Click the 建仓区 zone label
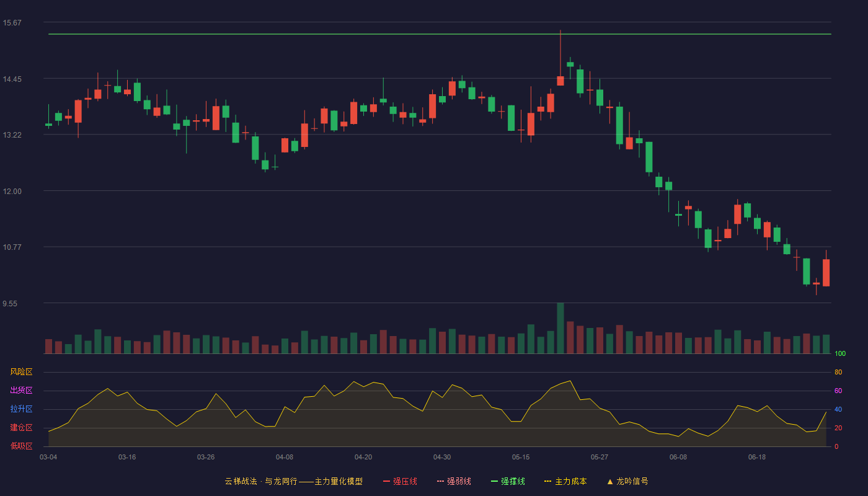 [x=21, y=428]
